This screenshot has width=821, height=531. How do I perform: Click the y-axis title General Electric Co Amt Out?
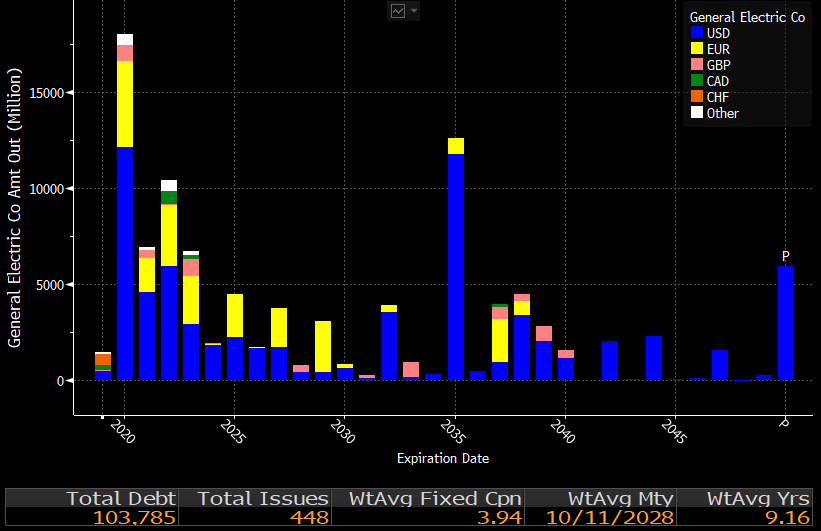tap(15, 208)
